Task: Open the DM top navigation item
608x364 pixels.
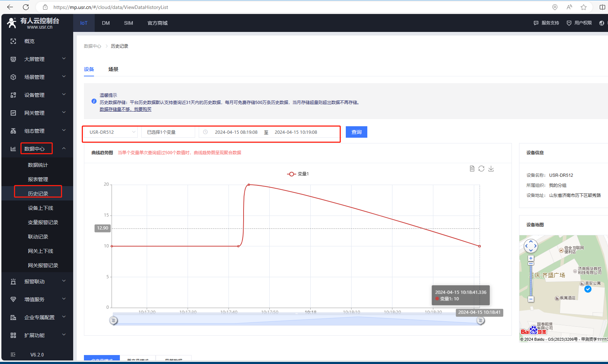Action: coord(106,23)
